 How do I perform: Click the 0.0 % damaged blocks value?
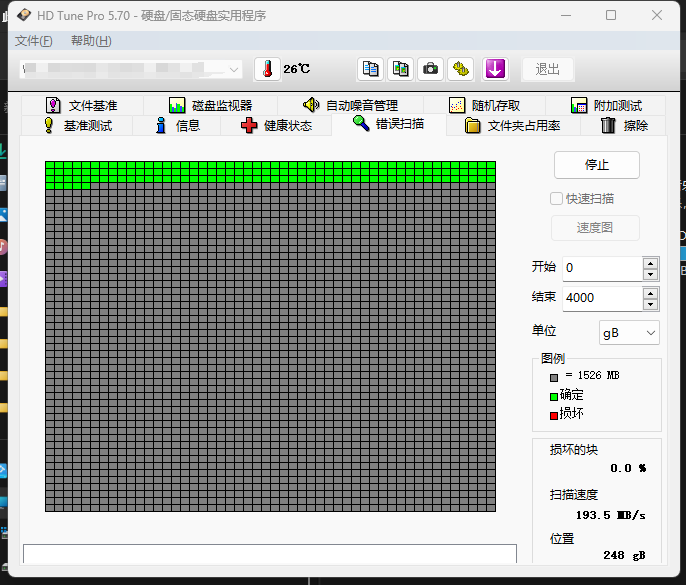tap(628, 468)
